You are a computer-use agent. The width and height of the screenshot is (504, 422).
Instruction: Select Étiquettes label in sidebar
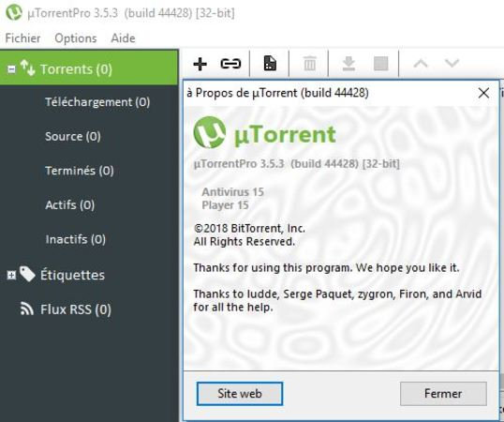(x=73, y=275)
